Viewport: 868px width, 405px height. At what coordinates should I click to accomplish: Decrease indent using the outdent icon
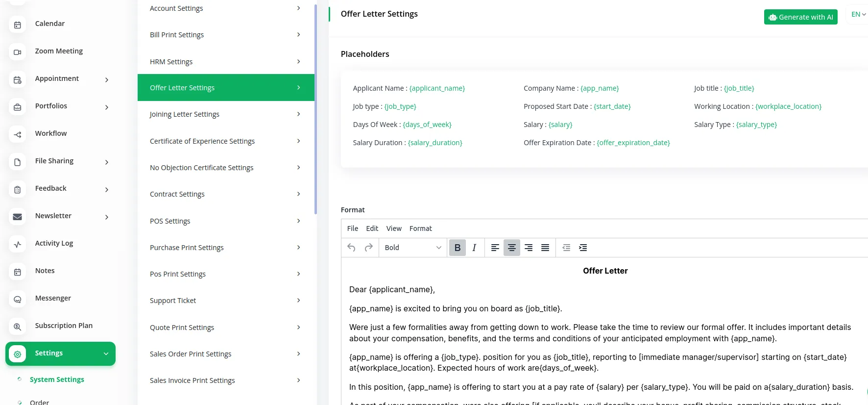pos(566,248)
